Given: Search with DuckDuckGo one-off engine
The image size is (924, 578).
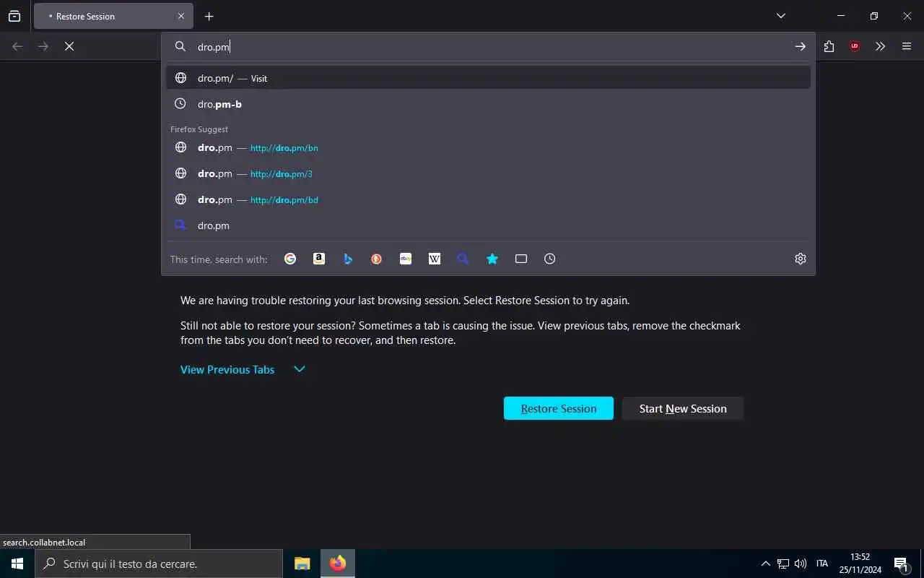Looking at the screenshot, I should click(377, 259).
